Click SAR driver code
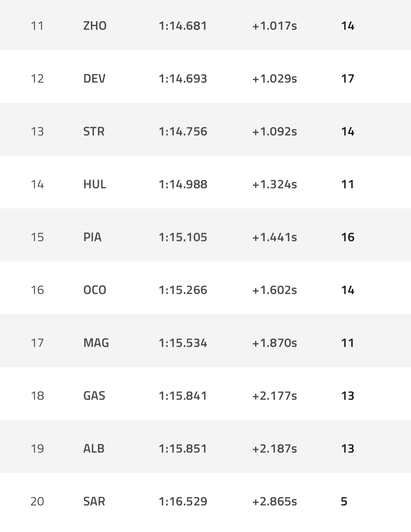The height and width of the screenshot is (532, 411). (94, 501)
